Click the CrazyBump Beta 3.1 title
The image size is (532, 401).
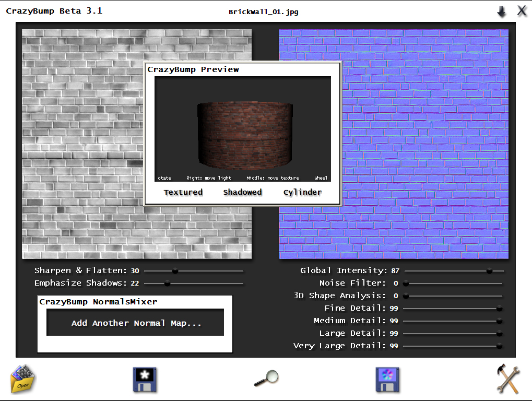[x=54, y=11]
